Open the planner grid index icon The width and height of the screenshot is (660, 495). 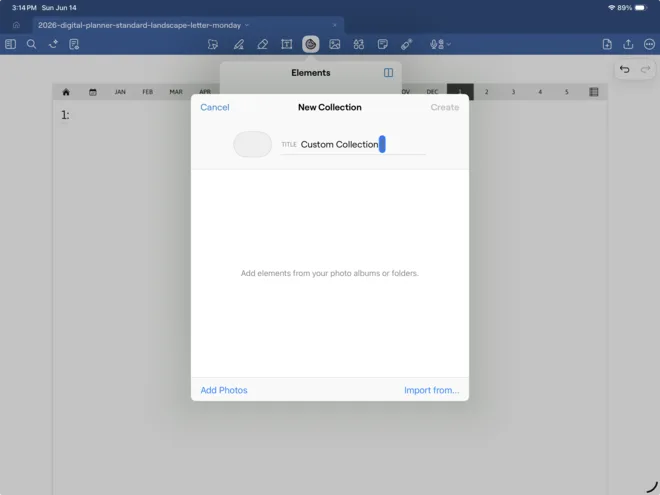[593, 92]
